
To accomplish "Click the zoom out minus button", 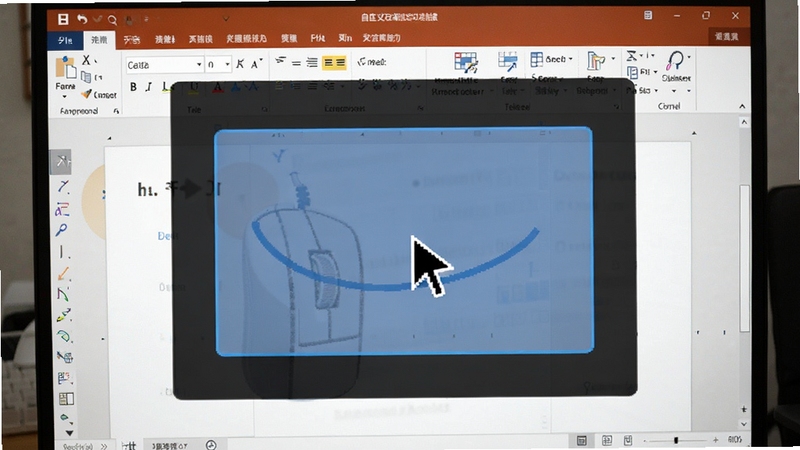I will coord(645,440).
